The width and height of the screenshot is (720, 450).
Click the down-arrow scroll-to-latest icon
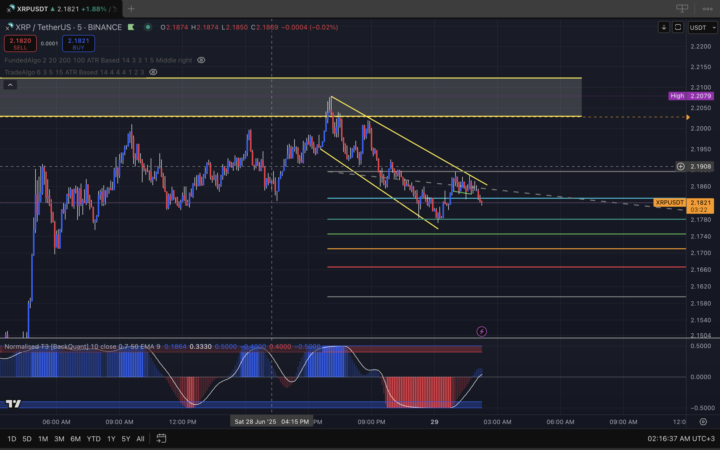click(x=664, y=27)
